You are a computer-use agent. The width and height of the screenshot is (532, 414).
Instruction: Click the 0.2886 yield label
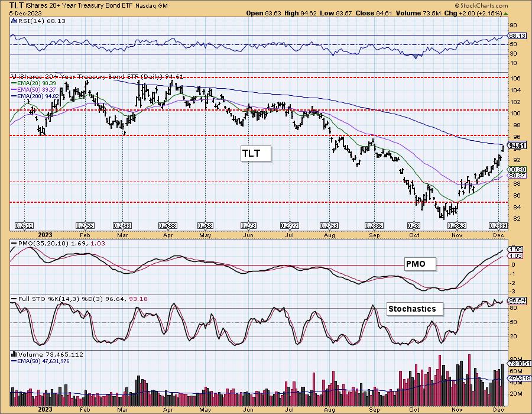374,225
